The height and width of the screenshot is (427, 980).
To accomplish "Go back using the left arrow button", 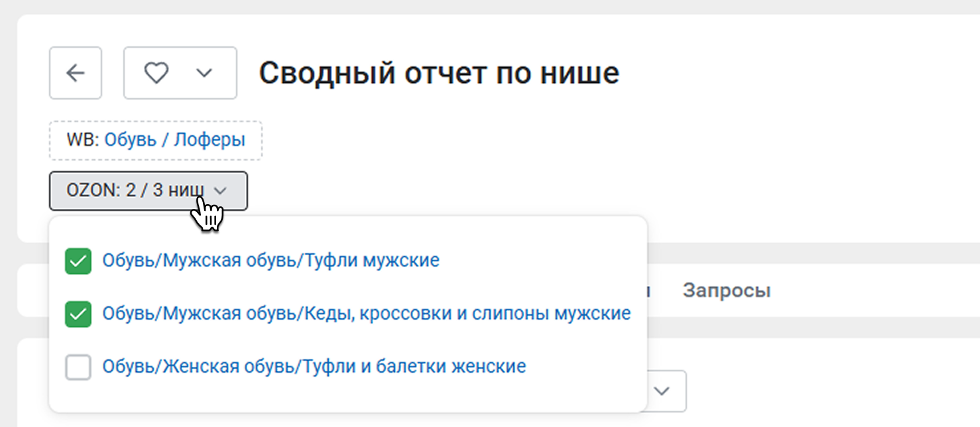I will (x=76, y=73).
